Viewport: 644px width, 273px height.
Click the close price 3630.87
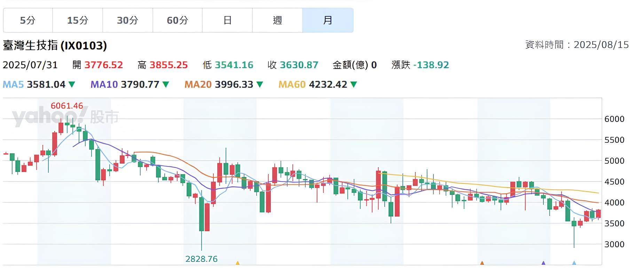(x=299, y=65)
